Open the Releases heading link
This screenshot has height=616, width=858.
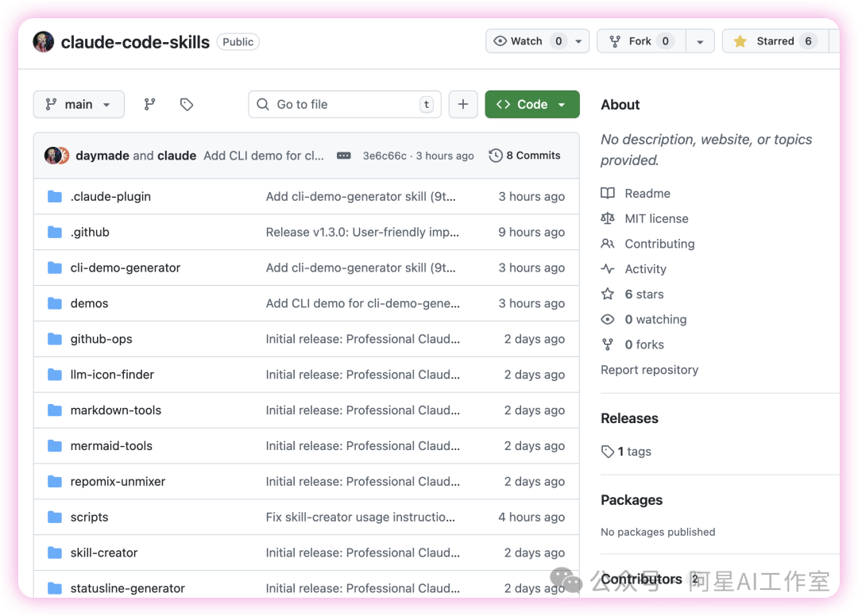[x=629, y=418]
